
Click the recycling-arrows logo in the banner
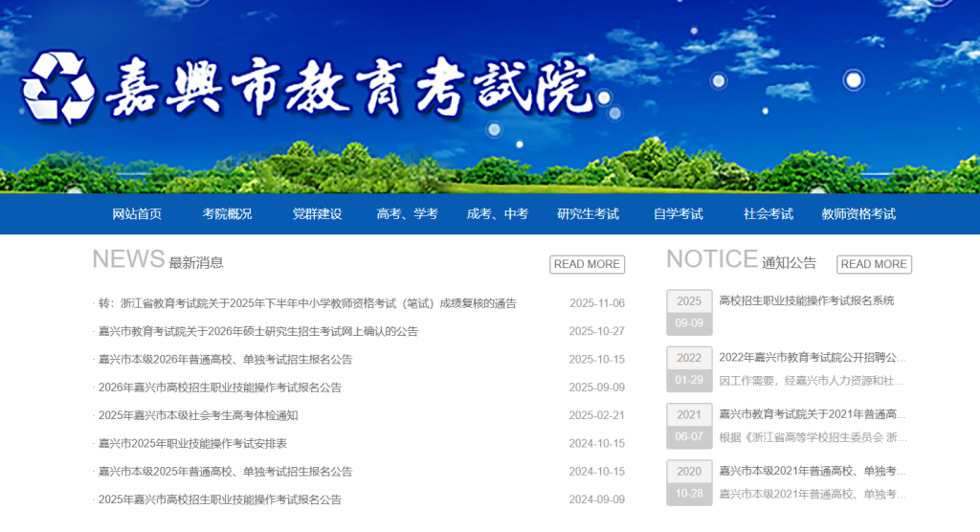58,87
